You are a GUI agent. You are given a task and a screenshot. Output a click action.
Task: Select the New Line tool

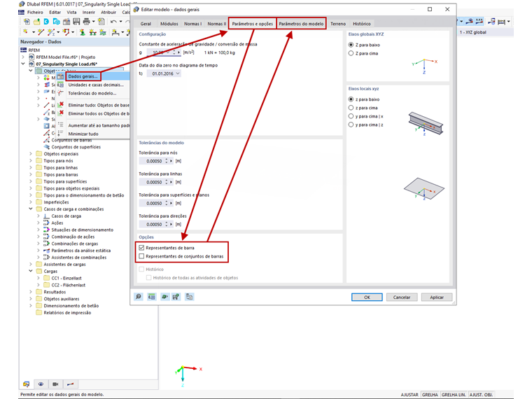click(41, 32)
